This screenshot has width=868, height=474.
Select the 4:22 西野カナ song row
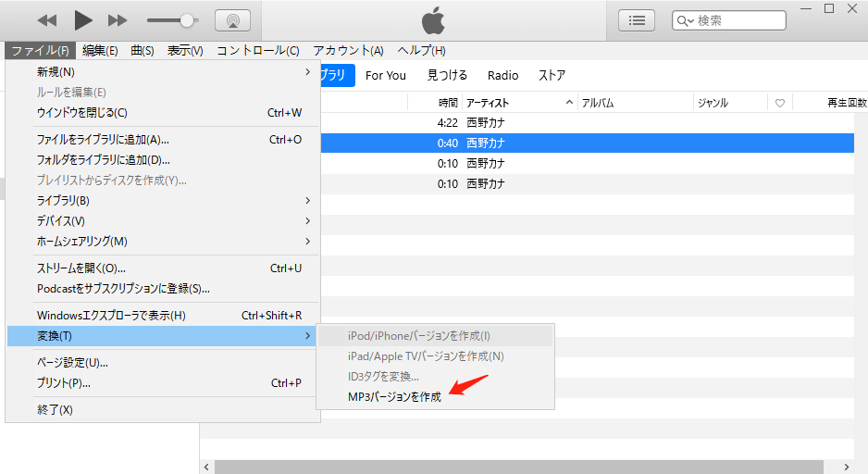588,123
